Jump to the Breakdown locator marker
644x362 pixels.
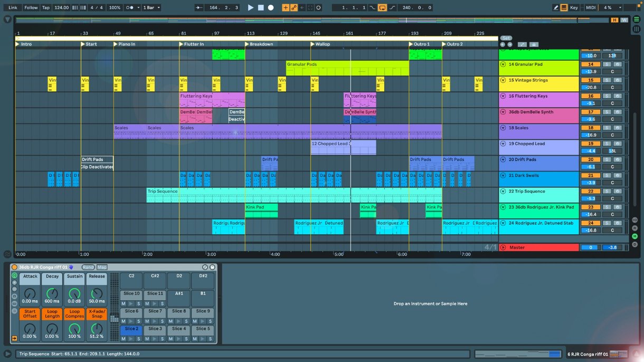coord(247,44)
